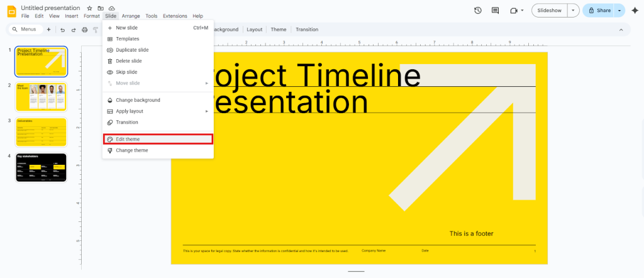Open version history clock icon
The height and width of the screenshot is (278, 644).
[477, 10]
